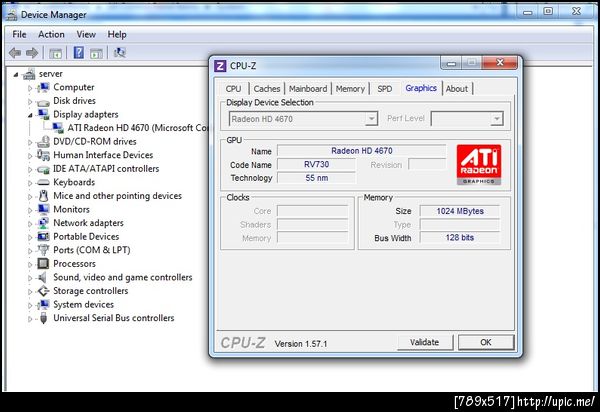This screenshot has width=600, height=412.
Task: Collapse the Display adapters tree node
Action: 30,115
